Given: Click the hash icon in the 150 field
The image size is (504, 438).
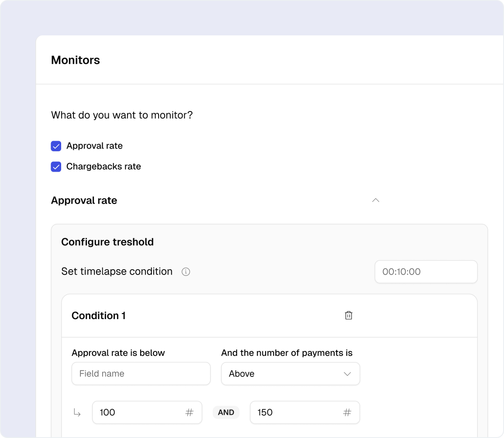Looking at the screenshot, I should coord(347,413).
